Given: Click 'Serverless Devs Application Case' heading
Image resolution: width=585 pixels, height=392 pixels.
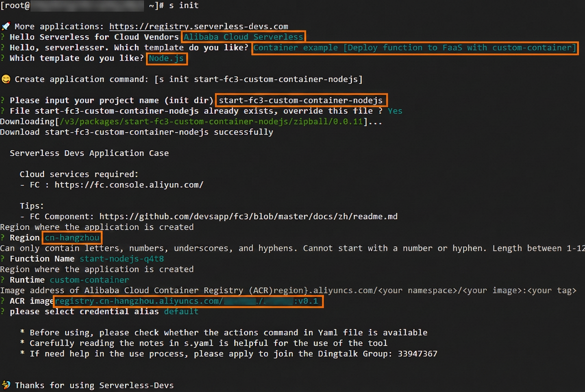Looking at the screenshot, I should (89, 153).
